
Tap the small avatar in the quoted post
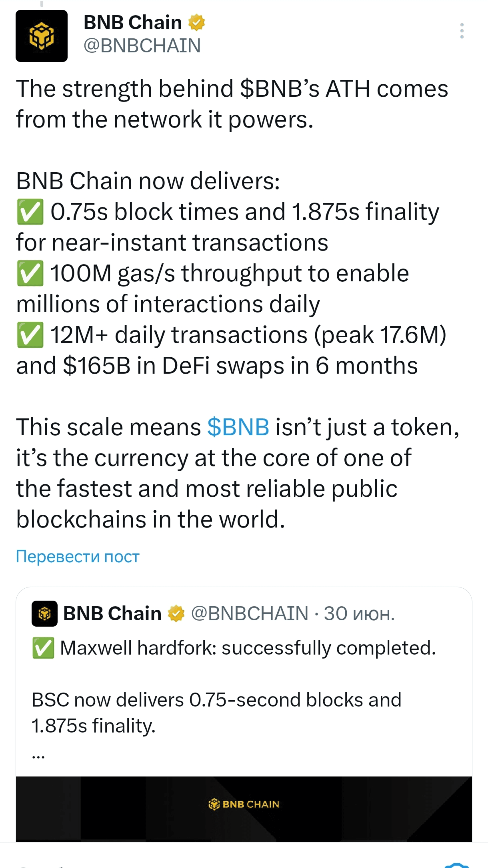point(44,613)
